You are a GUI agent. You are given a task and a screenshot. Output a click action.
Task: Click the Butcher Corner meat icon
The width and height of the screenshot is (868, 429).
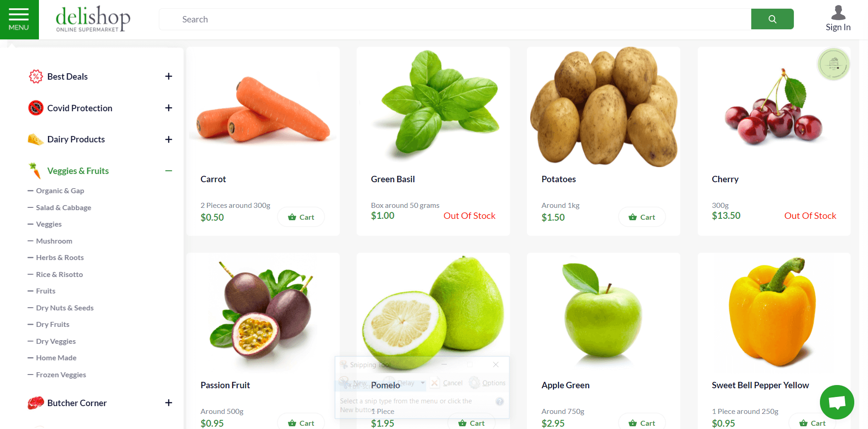[36, 403]
